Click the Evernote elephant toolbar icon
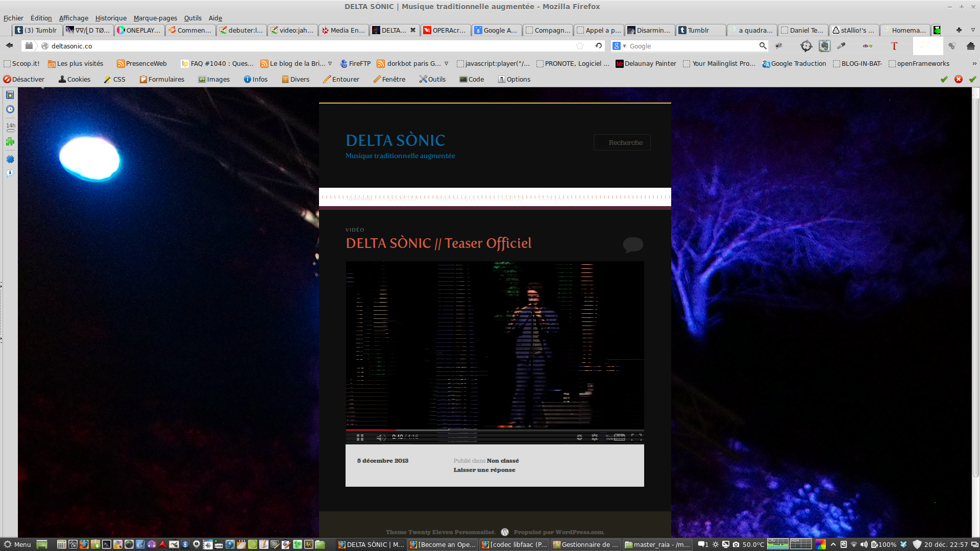Screen dimensions: 980x551 click(x=824, y=46)
